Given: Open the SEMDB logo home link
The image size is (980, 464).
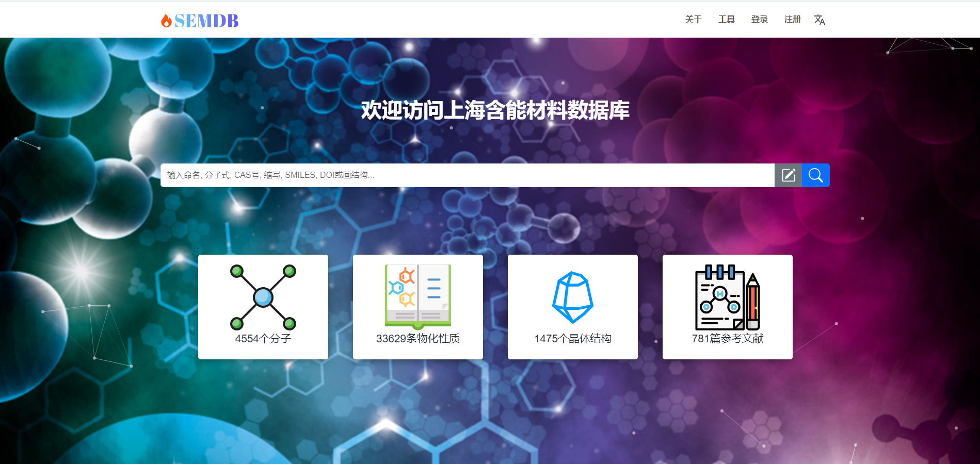Looking at the screenshot, I should coord(206,21).
